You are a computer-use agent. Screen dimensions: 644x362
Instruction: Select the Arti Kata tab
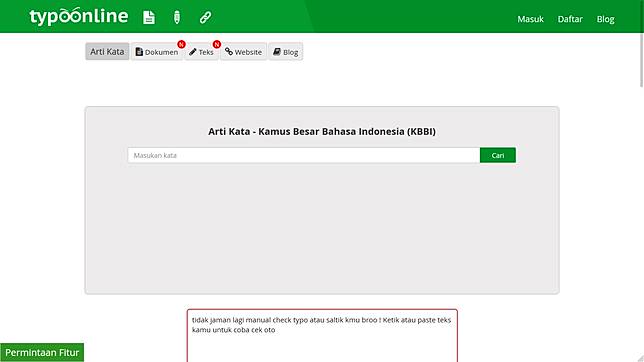(107, 51)
